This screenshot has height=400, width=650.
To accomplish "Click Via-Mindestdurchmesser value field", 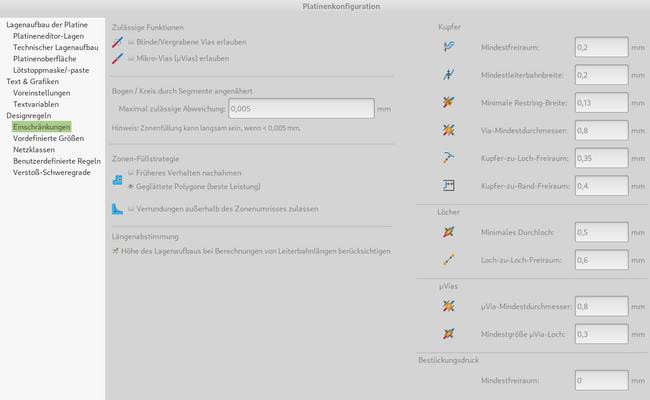I will coord(601,131).
